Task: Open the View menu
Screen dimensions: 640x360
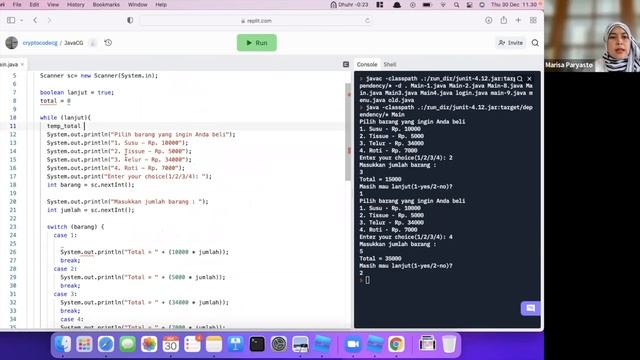Action: (53, 4)
